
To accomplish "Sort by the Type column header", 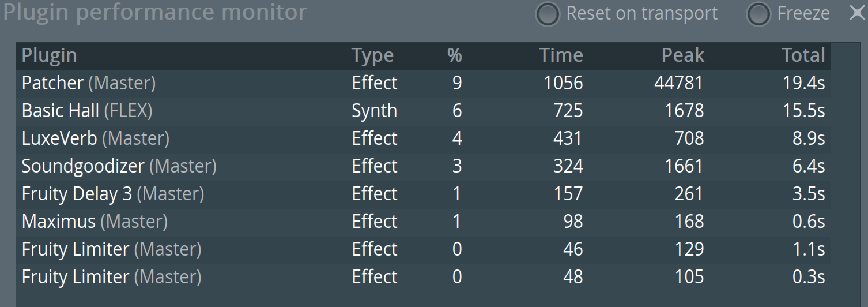I will pyautogui.click(x=373, y=55).
